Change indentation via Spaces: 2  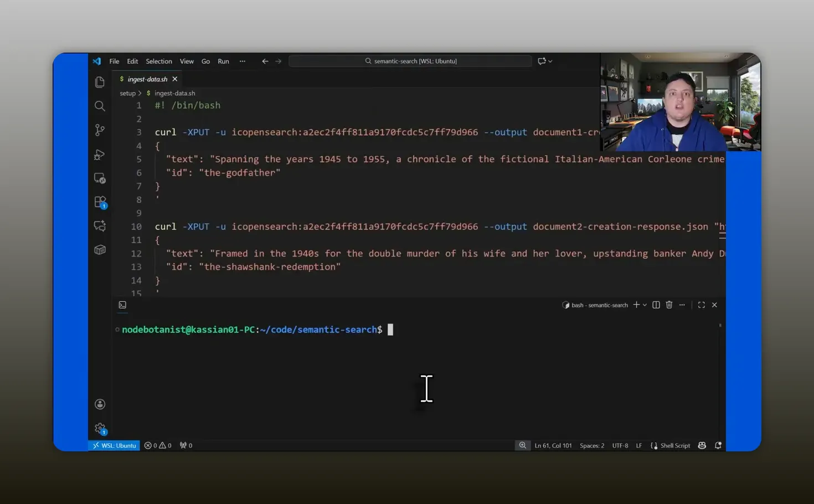[x=592, y=445]
